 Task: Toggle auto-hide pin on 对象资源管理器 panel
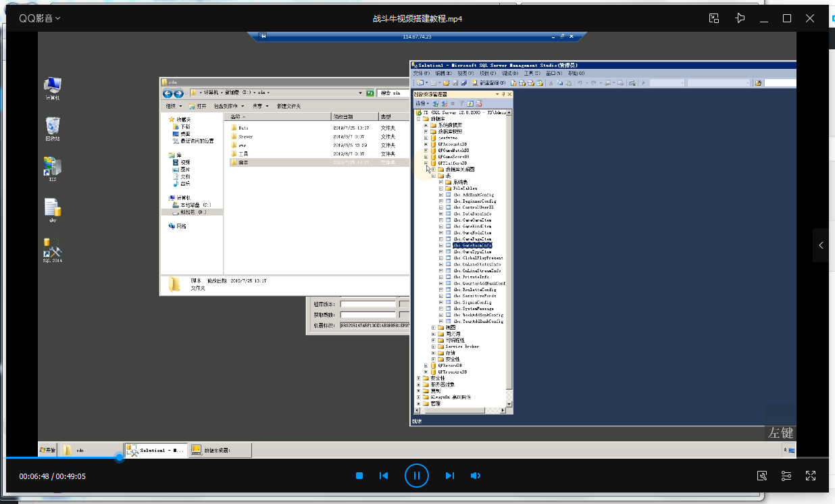point(503,94)
